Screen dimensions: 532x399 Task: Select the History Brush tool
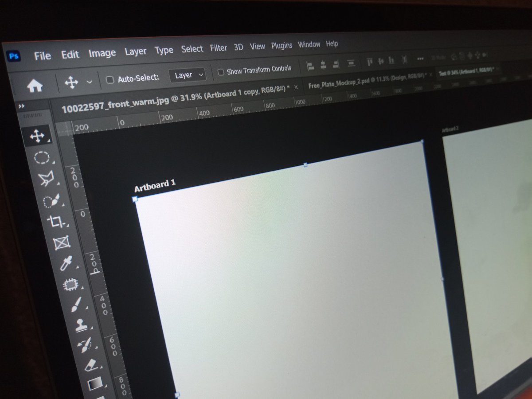85,345
